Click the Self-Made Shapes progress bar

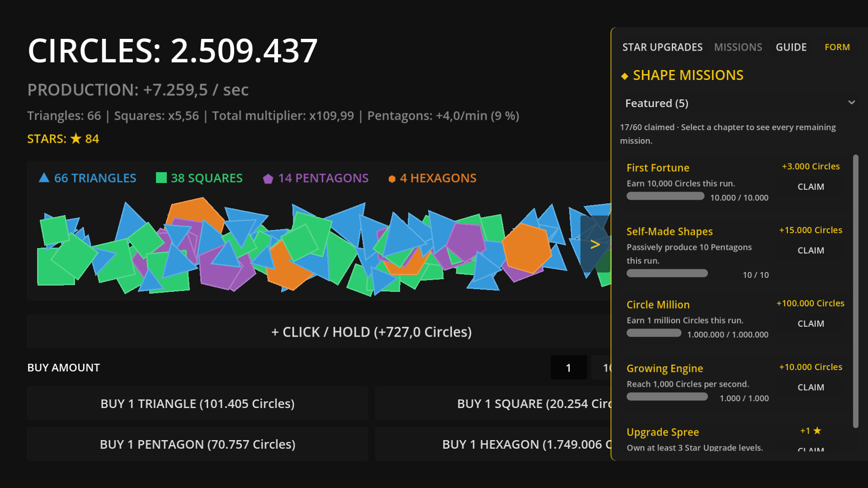[667, 273]
